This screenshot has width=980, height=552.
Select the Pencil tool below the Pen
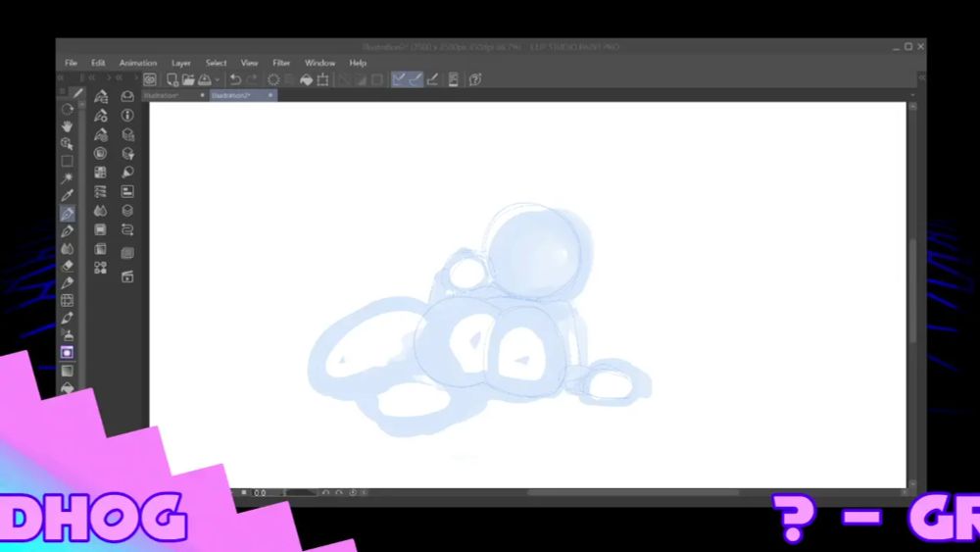click(68, 231)
